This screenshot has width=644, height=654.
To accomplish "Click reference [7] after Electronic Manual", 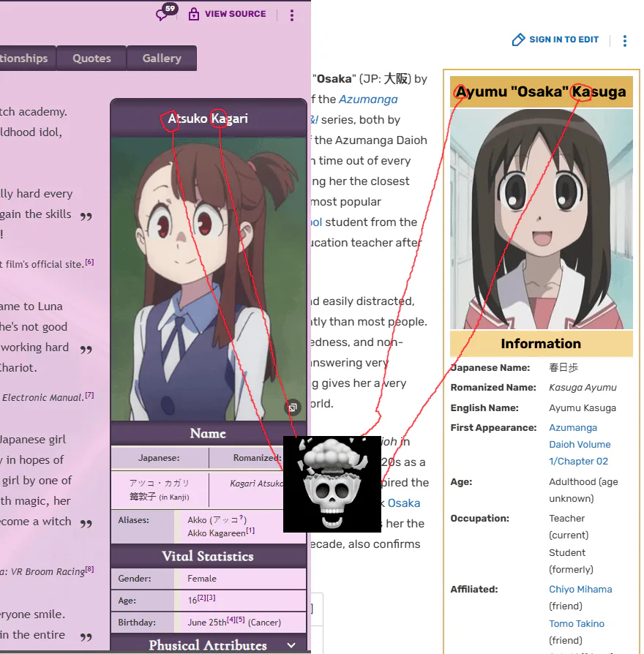I will 89,395.
